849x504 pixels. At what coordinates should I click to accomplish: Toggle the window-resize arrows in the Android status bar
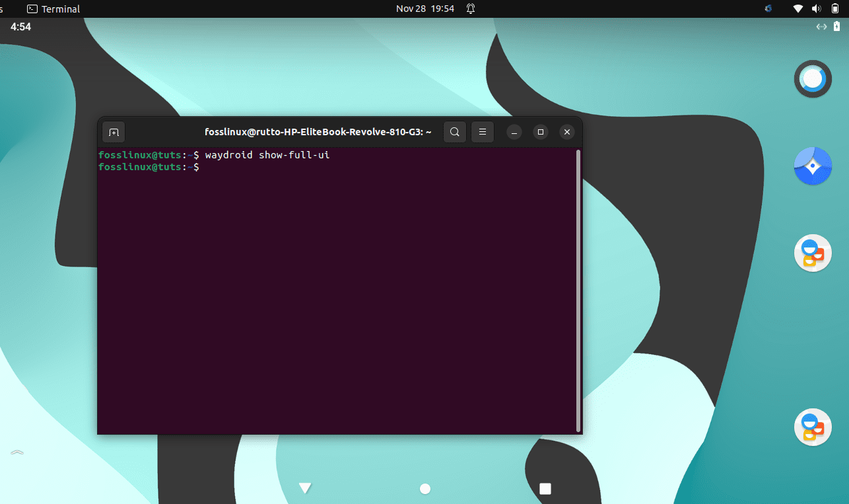821,26
